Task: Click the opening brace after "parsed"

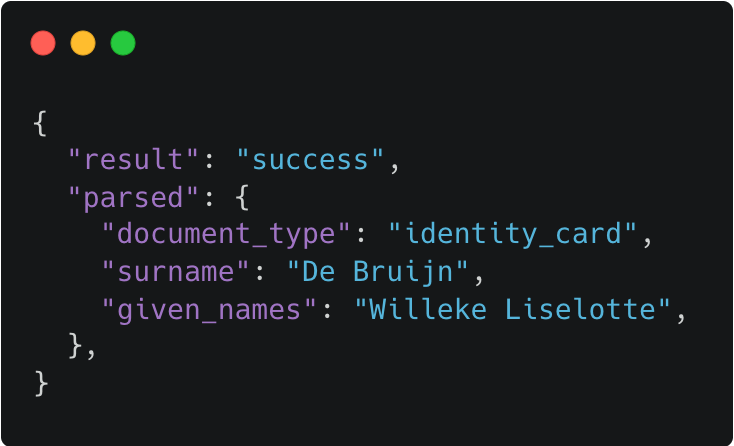Action: point(242,197)
